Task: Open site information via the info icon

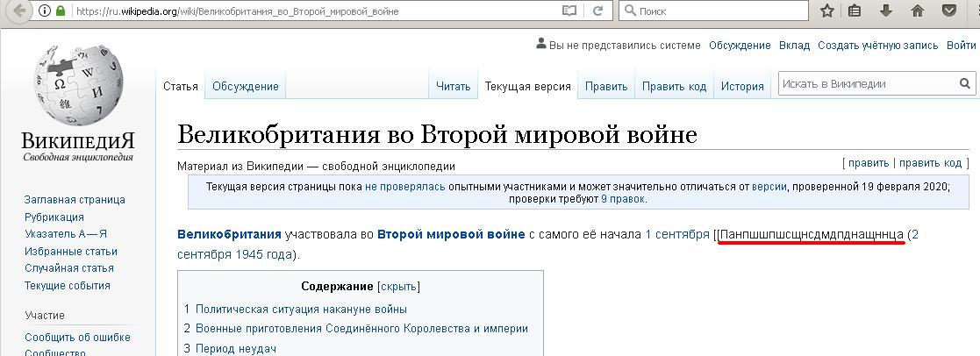Action: coord(45,11)
